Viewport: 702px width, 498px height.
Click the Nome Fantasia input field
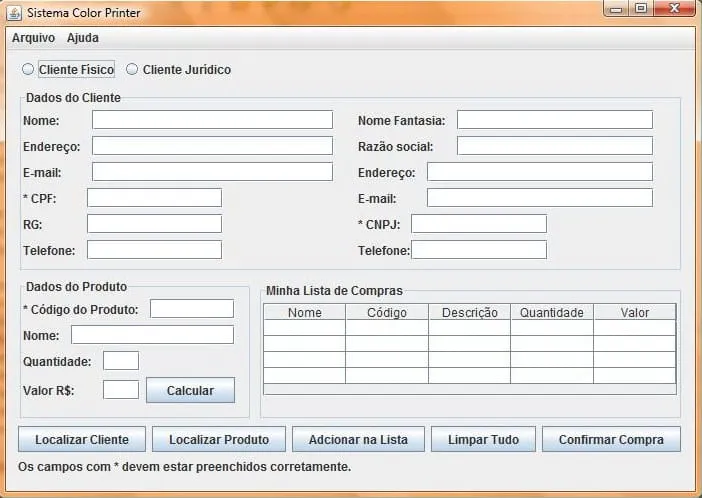pos(554,120)
